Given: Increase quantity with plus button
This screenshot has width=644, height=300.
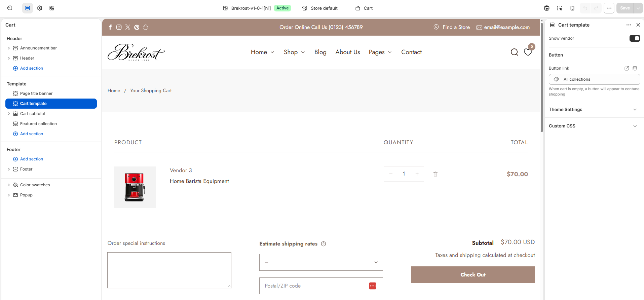Looking at the screenshot, I should (x=417, y=174).
